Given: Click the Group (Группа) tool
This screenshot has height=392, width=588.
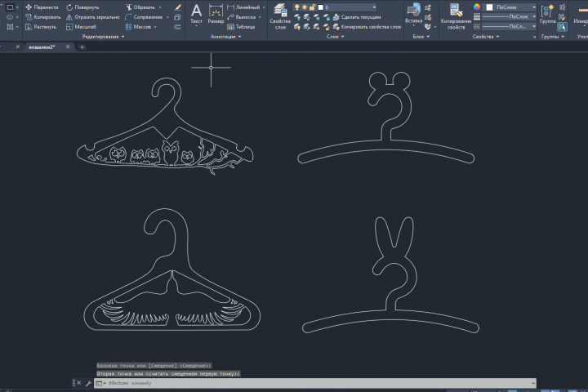Looking at the screenshot, I should [x=547, y=14].
